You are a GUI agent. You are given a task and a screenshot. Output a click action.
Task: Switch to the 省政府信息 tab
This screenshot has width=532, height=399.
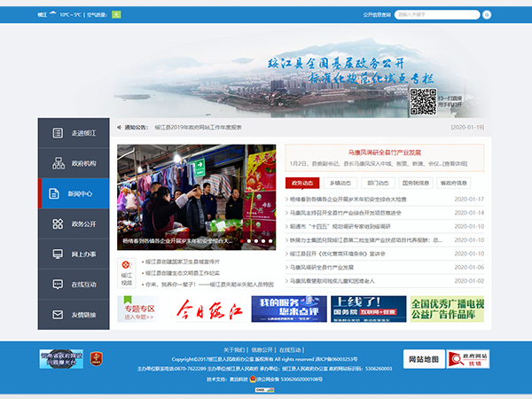click(x=454, y=183)
